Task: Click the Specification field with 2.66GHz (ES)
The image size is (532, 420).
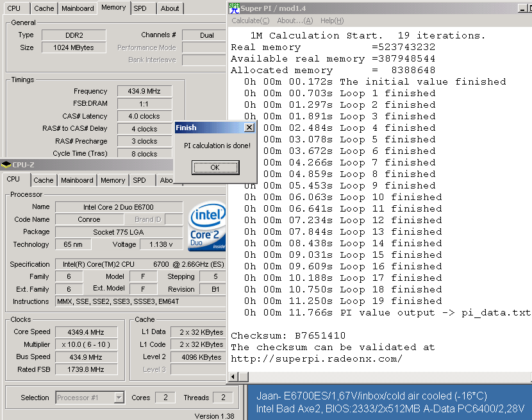Action: coord(140,264)
